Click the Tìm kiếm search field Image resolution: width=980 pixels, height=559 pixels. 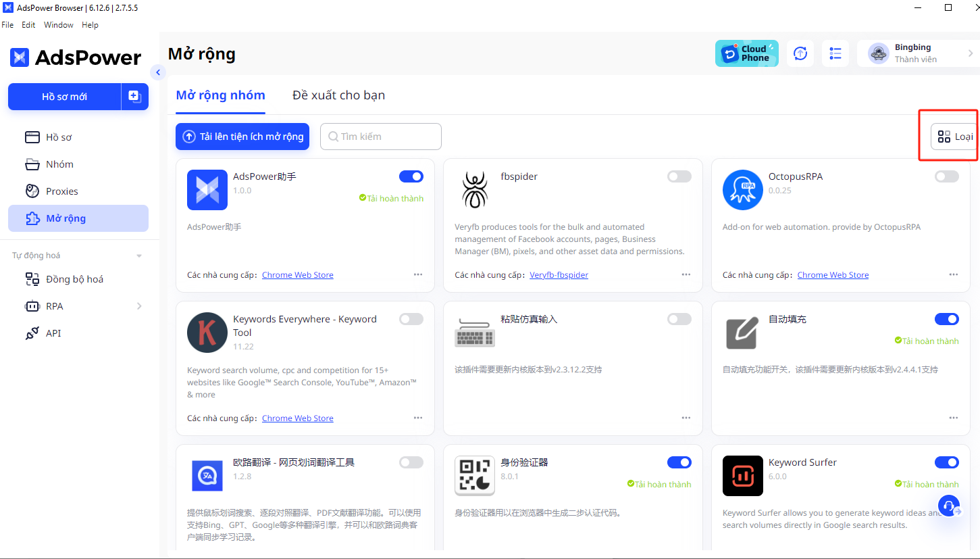tap(381, 137)
